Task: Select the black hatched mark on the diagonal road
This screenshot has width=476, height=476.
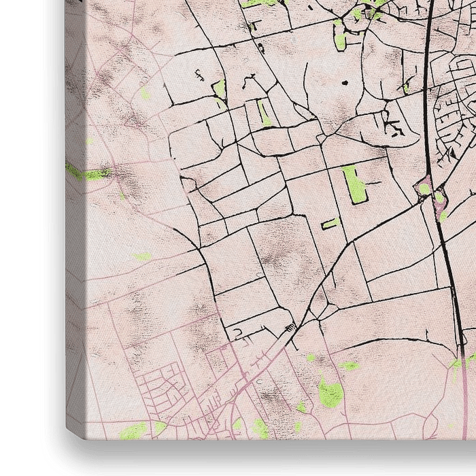Action: pos(291,328)
